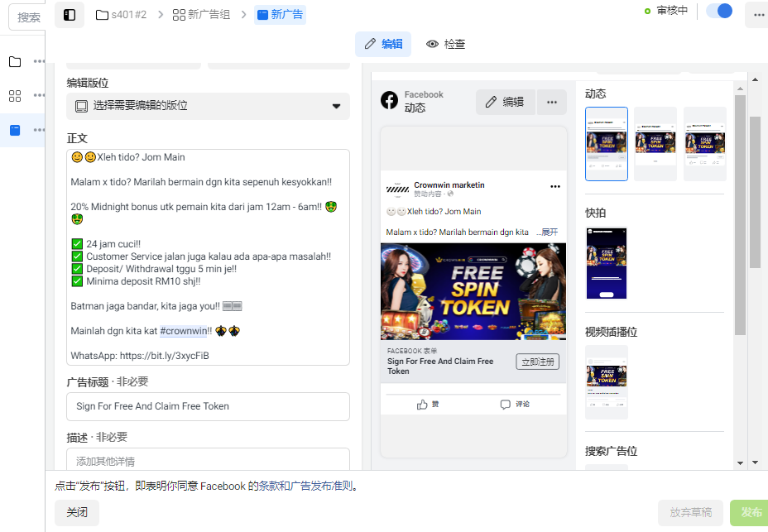Expand truncated ad text via 展开
Viewport: 768px width, 532px height.
pyautogui.click(x=550, y=232)
